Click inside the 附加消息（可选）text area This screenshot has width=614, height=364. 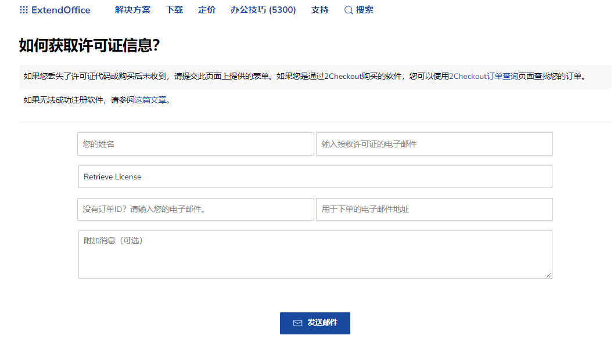(x=315, y=254)
